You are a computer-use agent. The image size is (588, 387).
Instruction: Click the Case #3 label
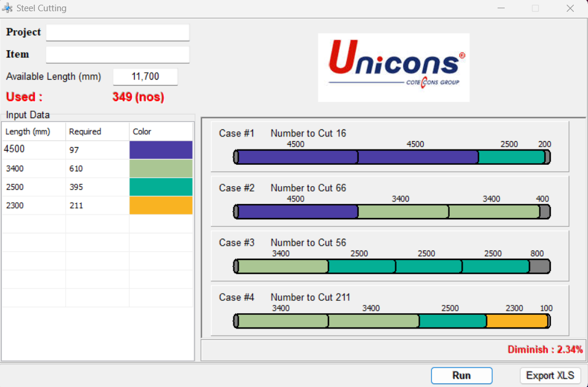[236, 243]
